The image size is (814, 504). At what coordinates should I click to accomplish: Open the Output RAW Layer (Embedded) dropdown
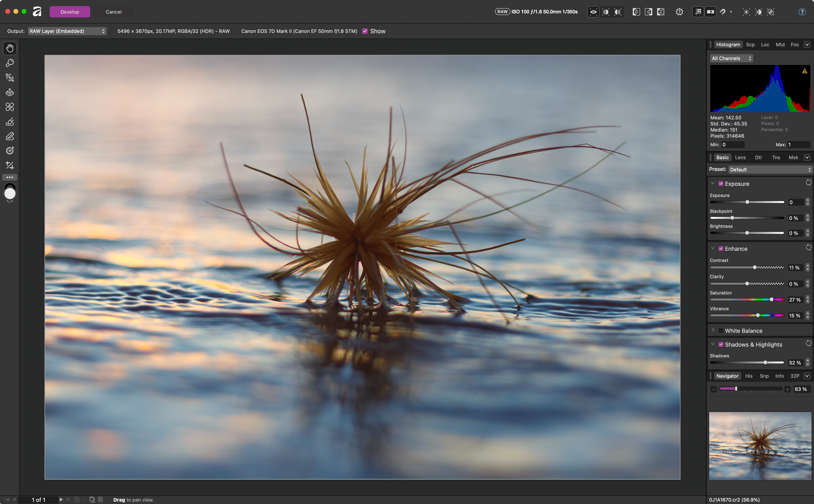(x=67, y=31)
